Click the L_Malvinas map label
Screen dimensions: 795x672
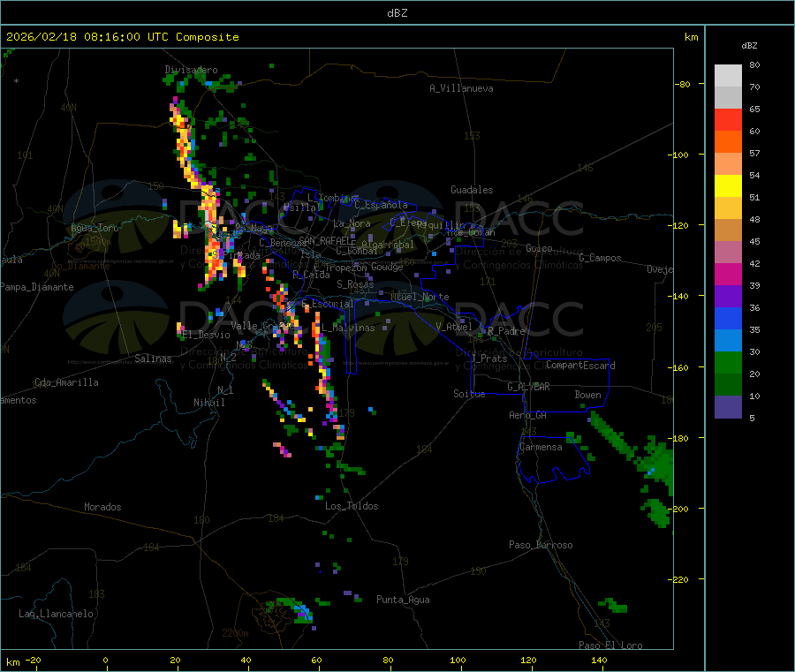(x=348, y=328)
